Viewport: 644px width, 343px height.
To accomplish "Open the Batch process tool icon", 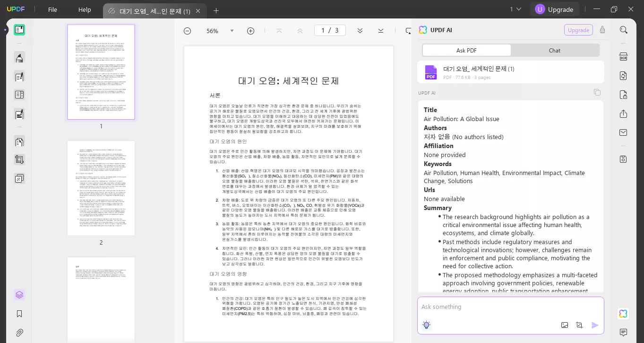I will coord(19,178).
